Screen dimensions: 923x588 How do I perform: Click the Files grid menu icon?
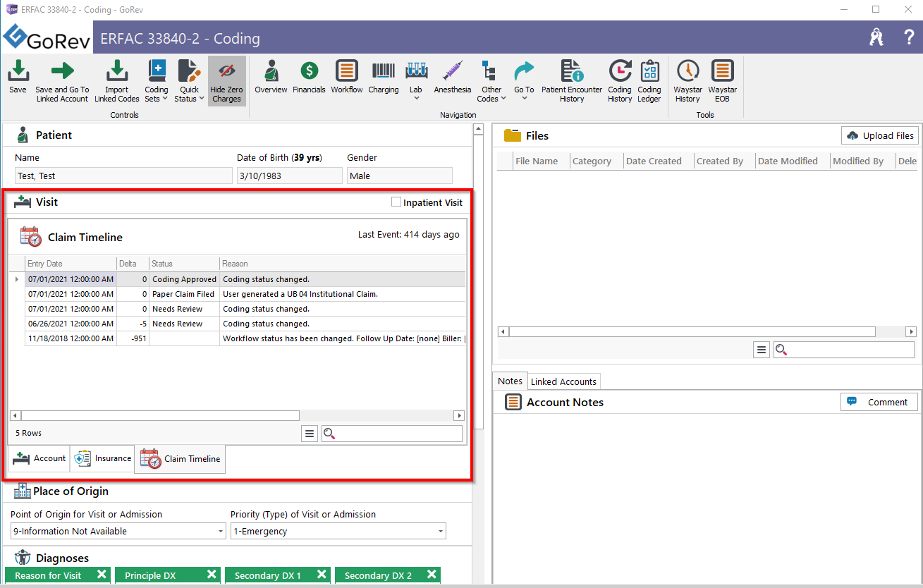762,350
